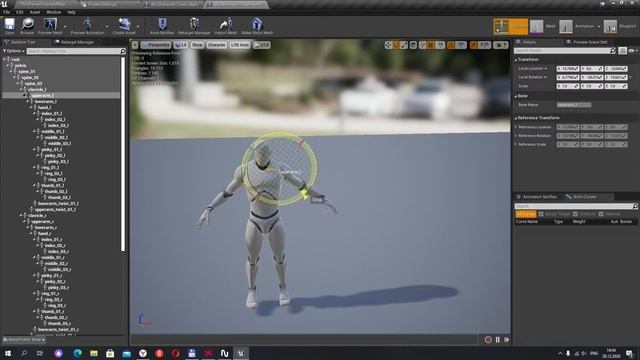This screenshot has height=360, width=640.
Task: Toggle grid snapping in viewport
Action: point(431,45)
